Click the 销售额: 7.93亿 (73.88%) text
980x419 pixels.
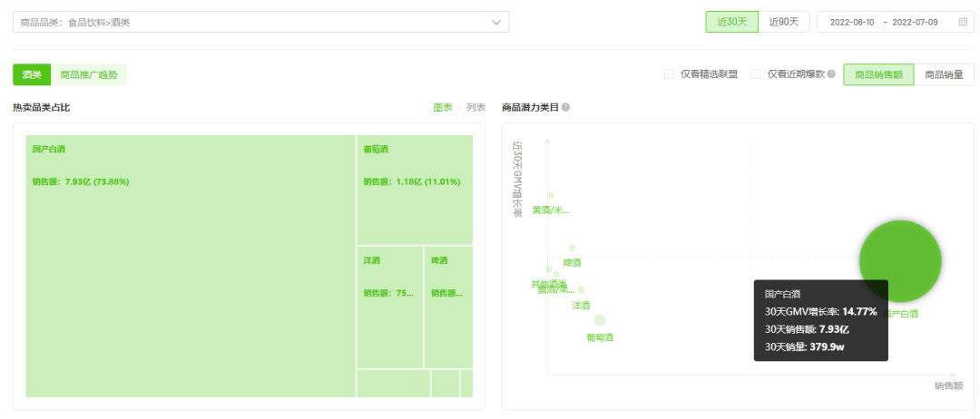(81, 182)
